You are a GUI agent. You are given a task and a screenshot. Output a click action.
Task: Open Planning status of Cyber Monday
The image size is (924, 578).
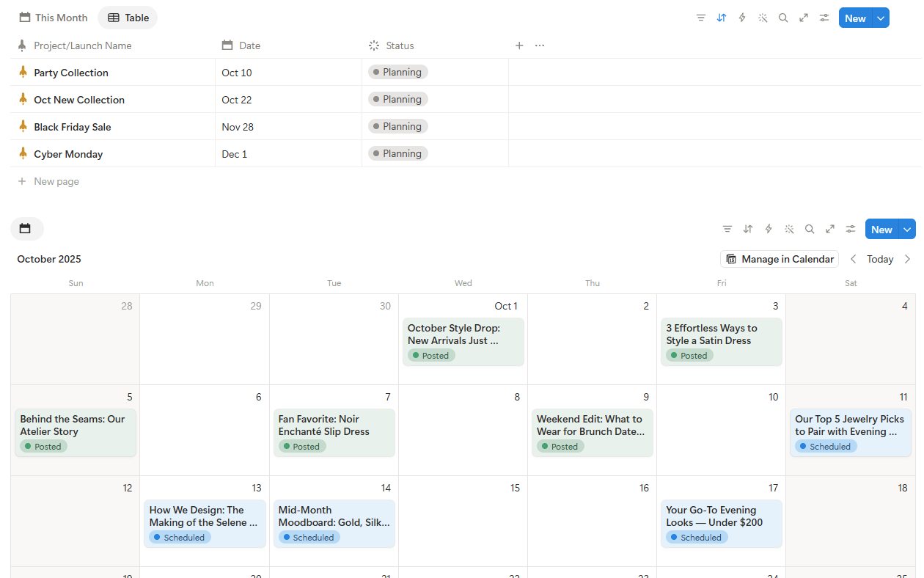[398, 153]
